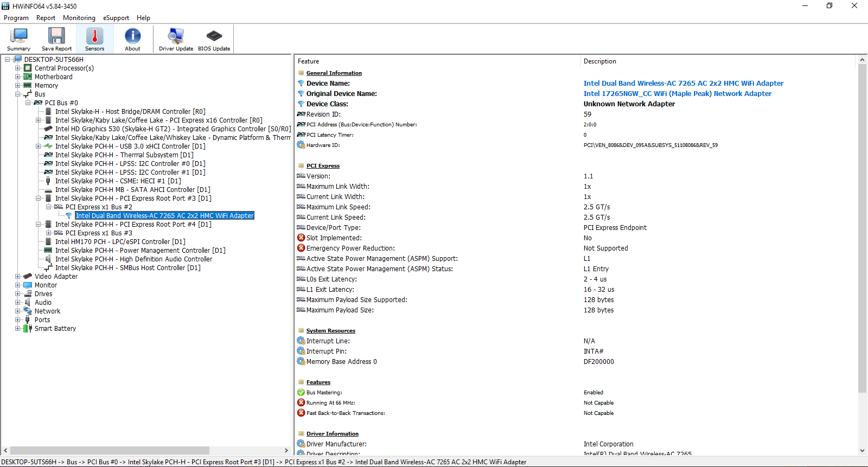Select High Definition Audio Controller item
The image size is (868, 467).
[133, 259]
